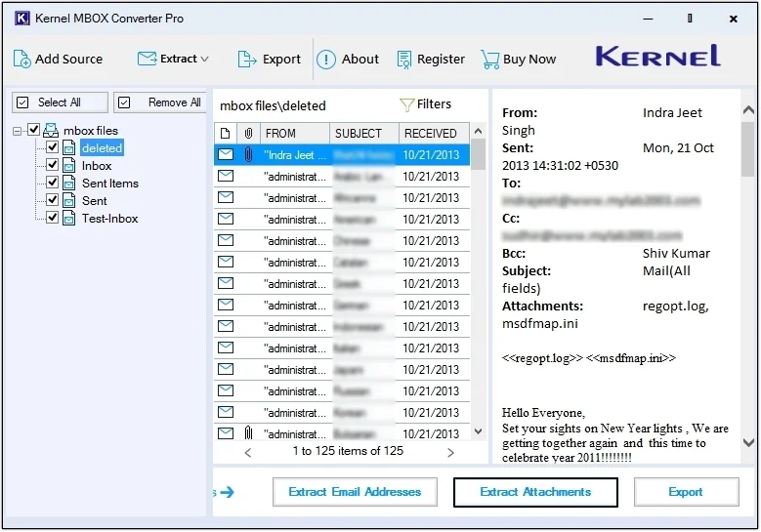Screen dimensions: 761x532
Task: Click preview pane scroll up arrow
Action: click(x=749, y=110)
